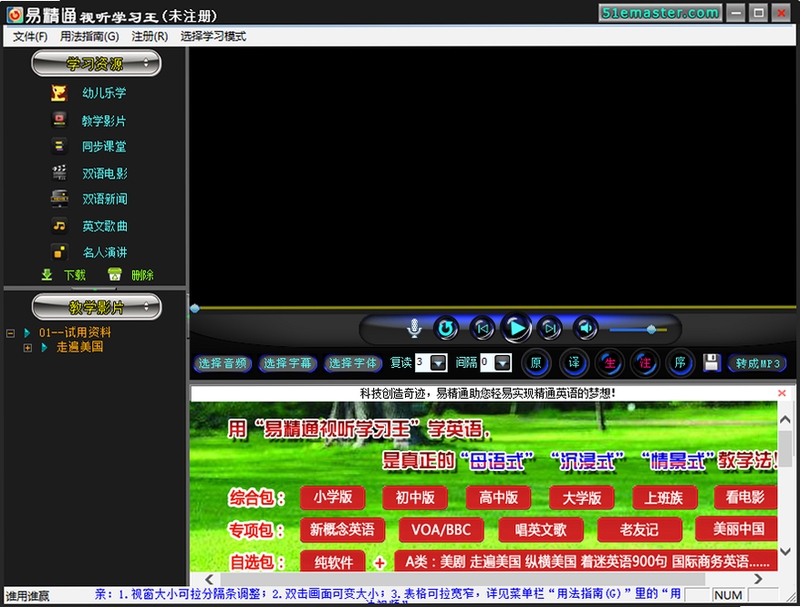Image resolution: width=800 pixels, height=607 pixels.
Task: Open the 用法指南(G) menu
Action: click(89, 37)
